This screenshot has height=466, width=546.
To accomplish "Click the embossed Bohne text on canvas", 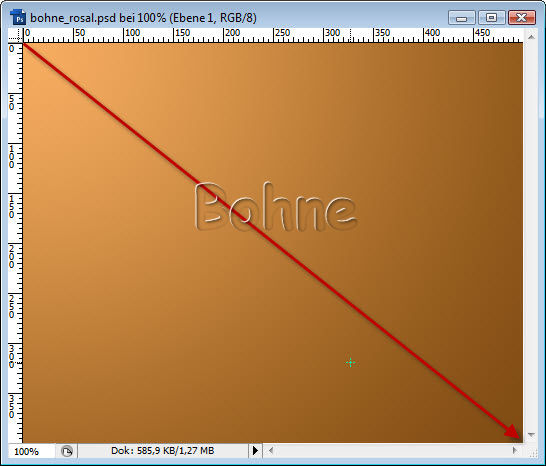I will 276,207.
